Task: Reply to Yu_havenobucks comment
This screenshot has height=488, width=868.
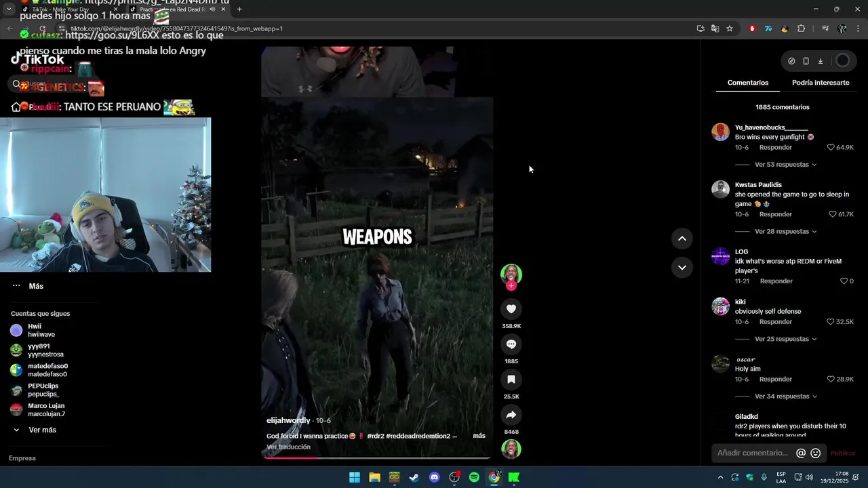Action: [776, 147]
